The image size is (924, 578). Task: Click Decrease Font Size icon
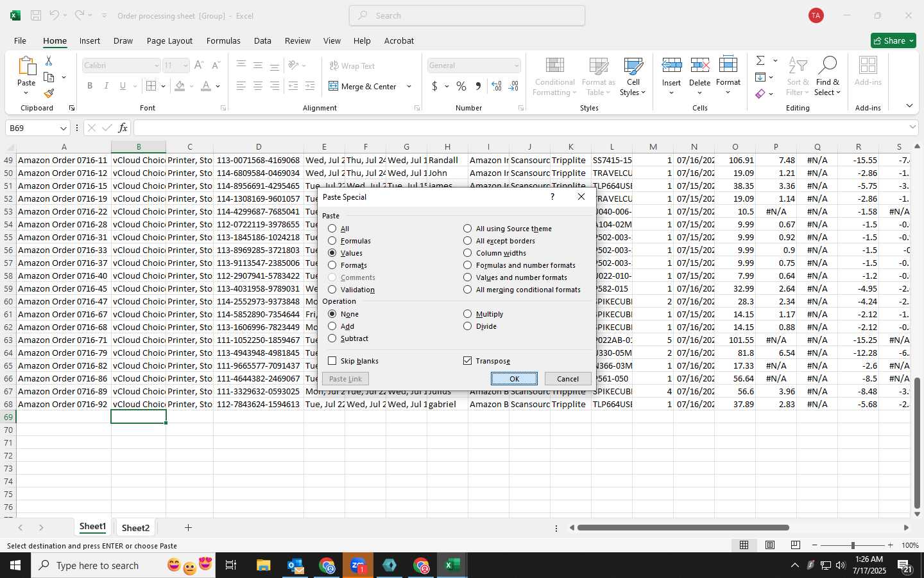[216, 66]
